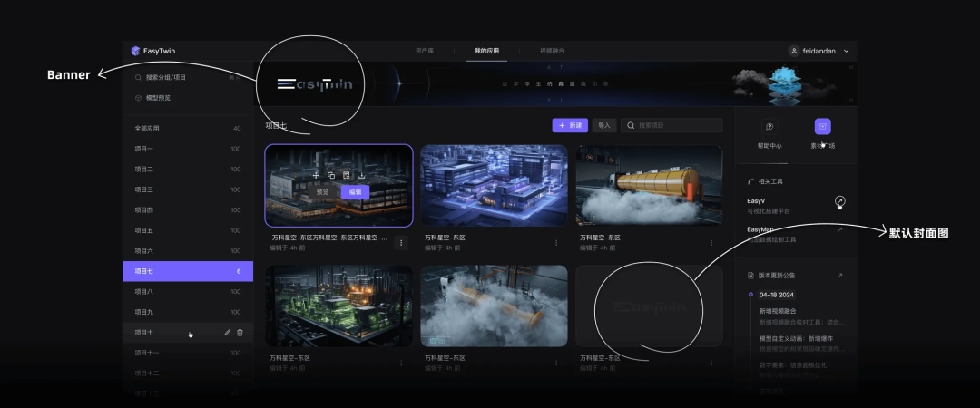Open more menu of blue campus card
The image size is (980, 408).
click(556, 242)
